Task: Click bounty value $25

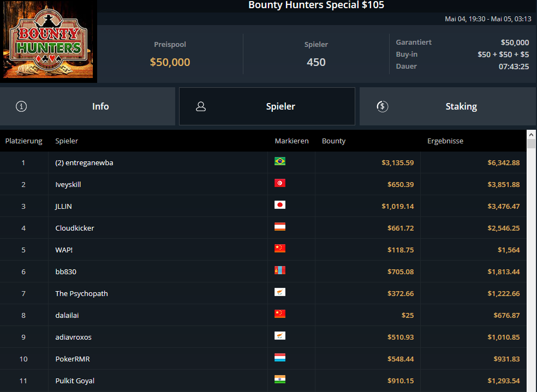Action: tap(408, 315)
